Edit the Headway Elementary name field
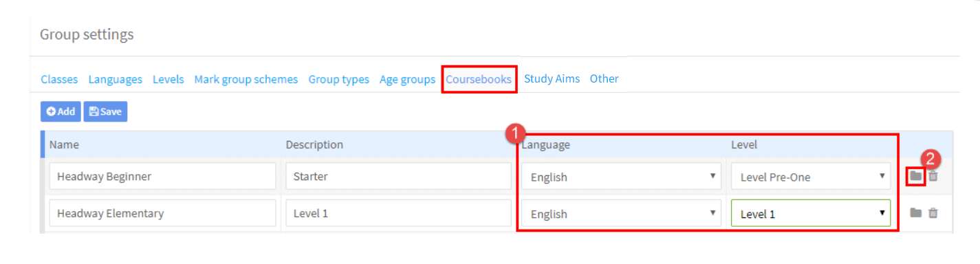Image resolution: width=980 pixels, height=264 pixels. [x=162, y=213]
